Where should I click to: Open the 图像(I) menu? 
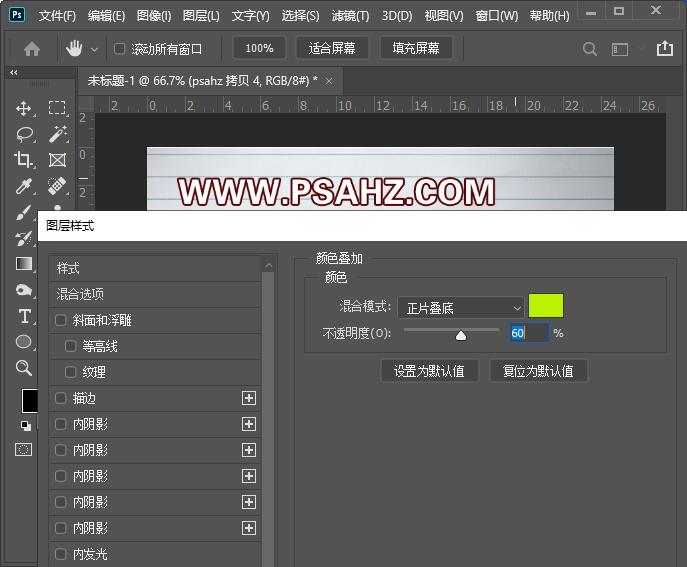(x=154, y=16)
